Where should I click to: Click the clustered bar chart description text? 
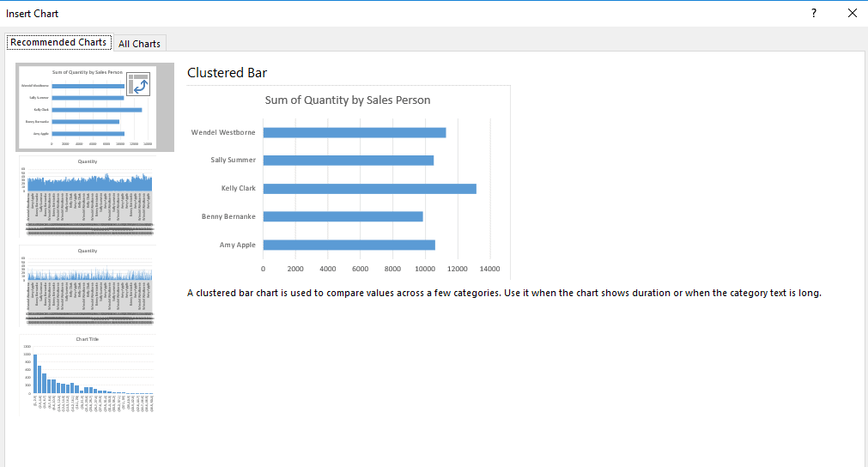tap(504, 293)
